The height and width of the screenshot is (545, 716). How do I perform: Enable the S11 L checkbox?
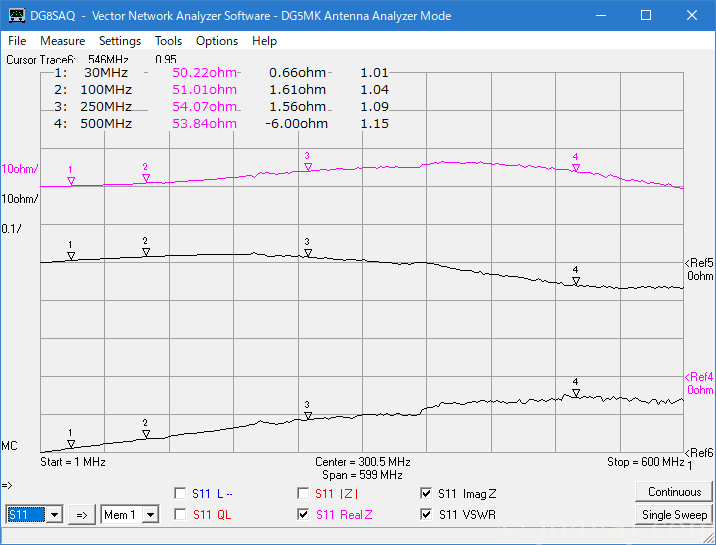click(180, 493)
